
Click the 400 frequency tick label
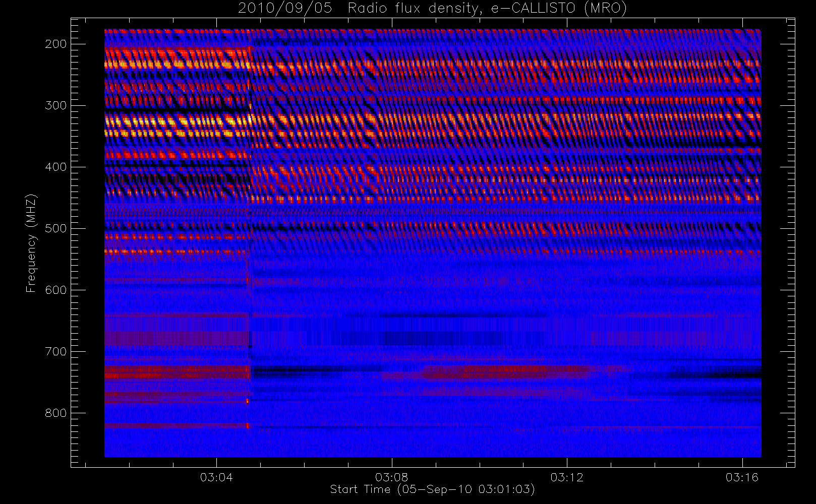click(x=56, y=167)
